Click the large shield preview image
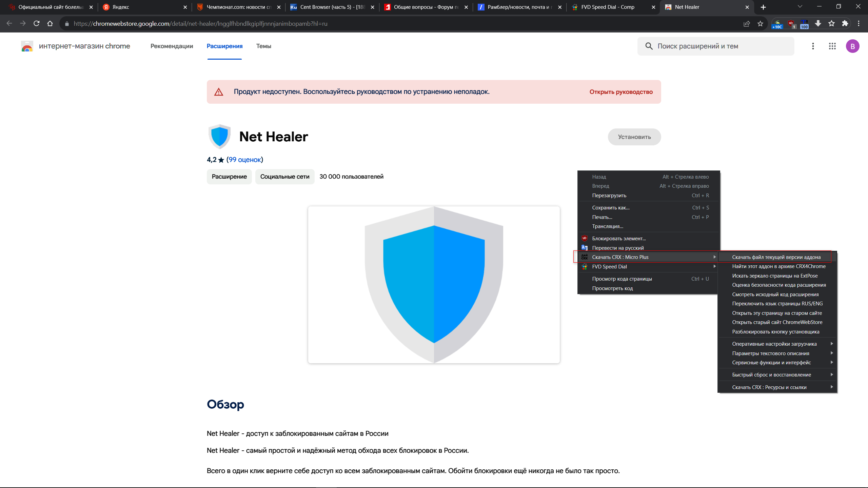 point(434,285)
